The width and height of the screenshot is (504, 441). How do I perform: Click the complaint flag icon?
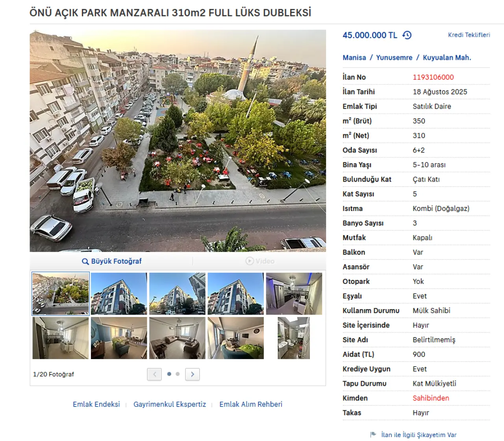(373, 435)
